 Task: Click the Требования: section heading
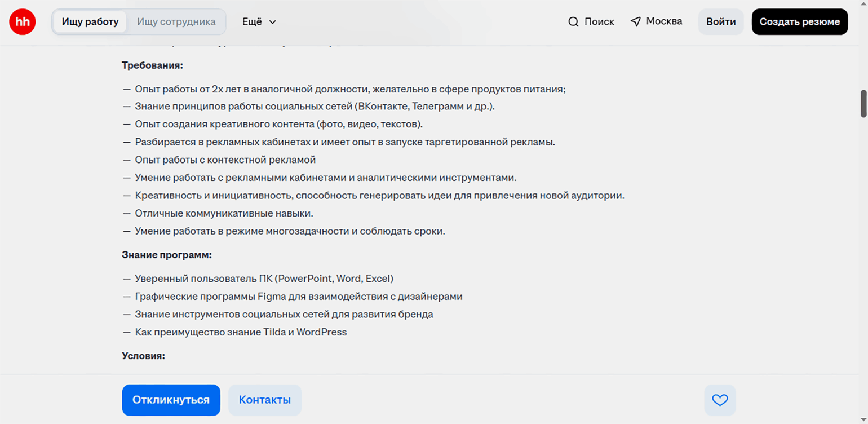tap(152, 65)
